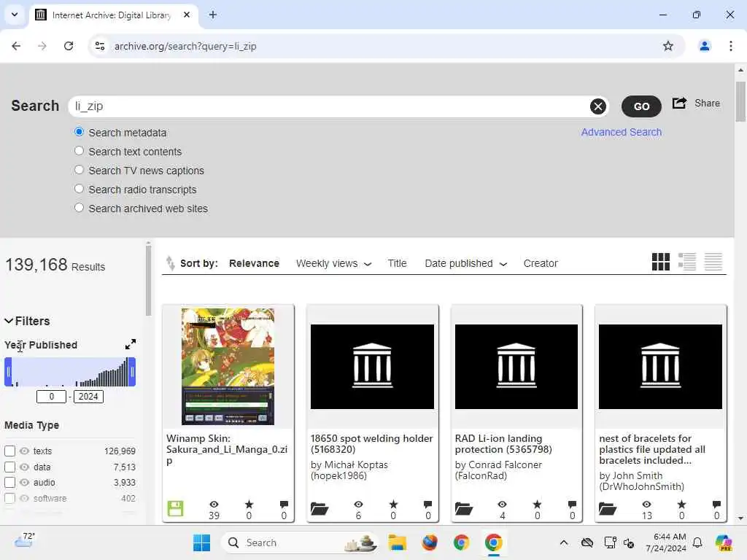This screenshot has width=747, height=560.
Task: Select Search text contents option
Action: [x=79, y=151]
